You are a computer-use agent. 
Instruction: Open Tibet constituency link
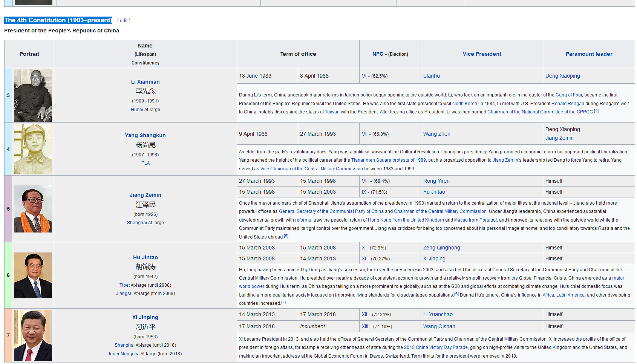(x=125, y=285)
